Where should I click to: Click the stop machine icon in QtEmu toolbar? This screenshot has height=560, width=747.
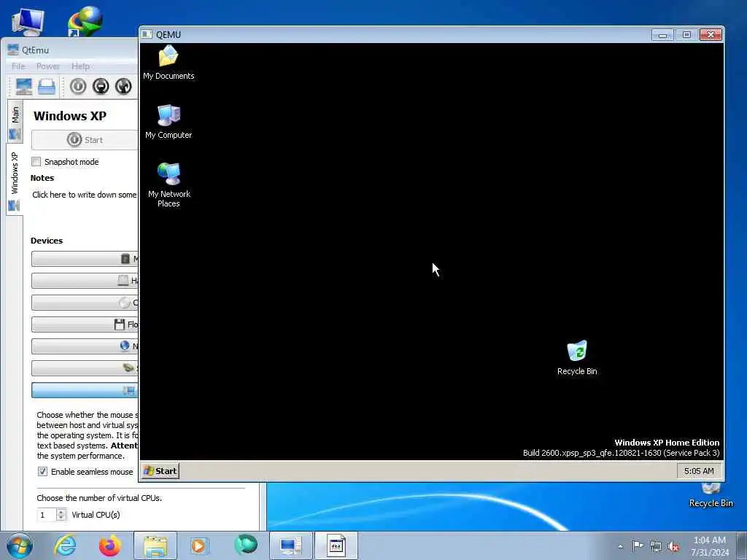pyautogui.click(x=101, y=86)
